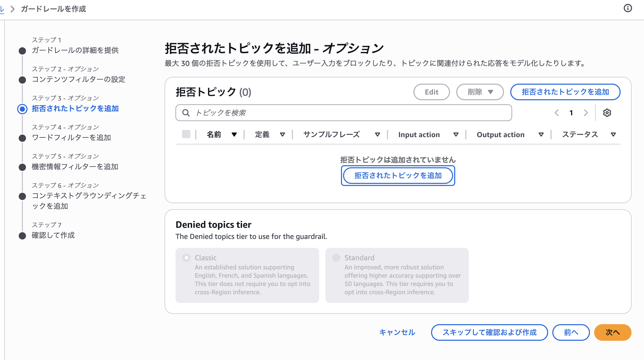
Task: Navigate to 確認して作成 step
Action: (53, 236)
